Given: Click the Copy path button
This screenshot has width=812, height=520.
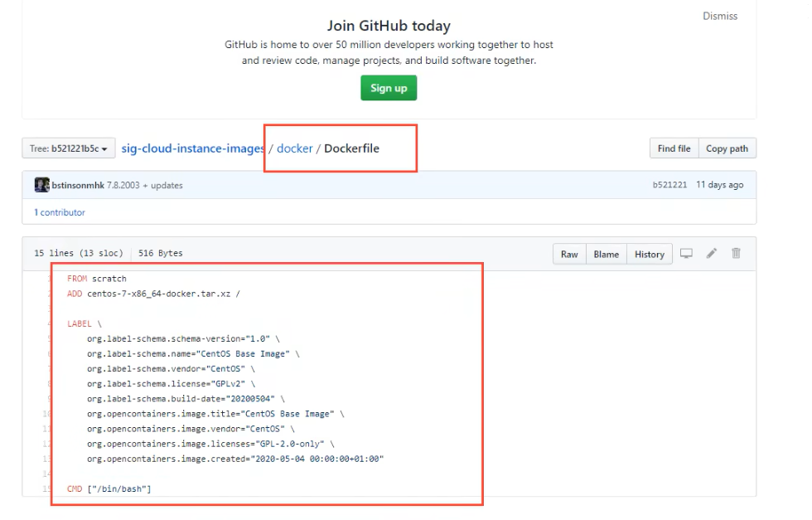Looking at the screenshot, I should coord(727,149).
